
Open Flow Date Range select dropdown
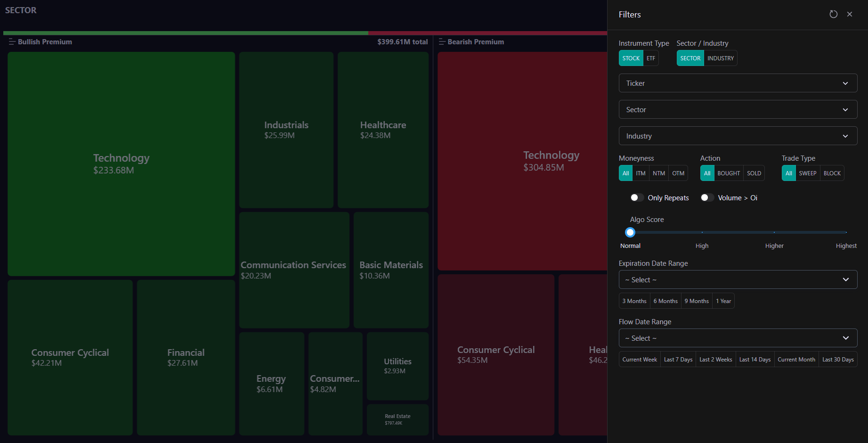[x=738, y=338]
